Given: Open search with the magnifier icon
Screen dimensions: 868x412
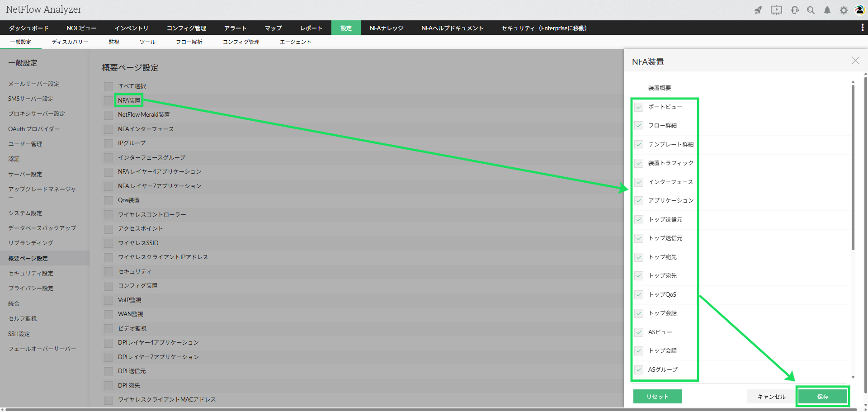Looking at the screenshot, I should 811,10.
